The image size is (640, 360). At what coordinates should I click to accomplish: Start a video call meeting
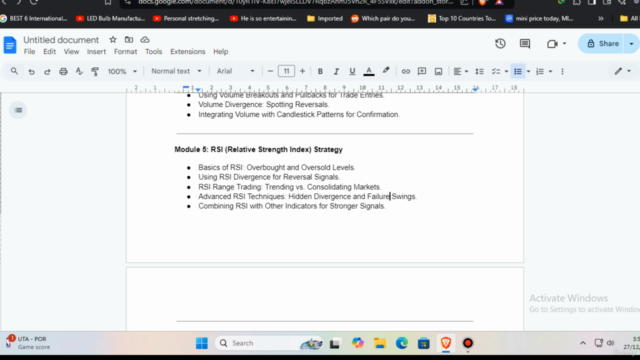tap(552, 44)
